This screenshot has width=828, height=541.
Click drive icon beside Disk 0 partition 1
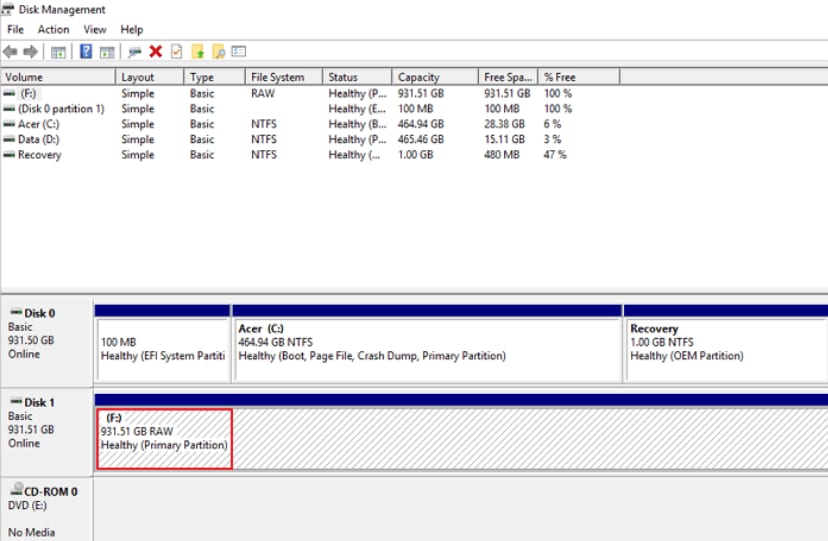(9, 109)
